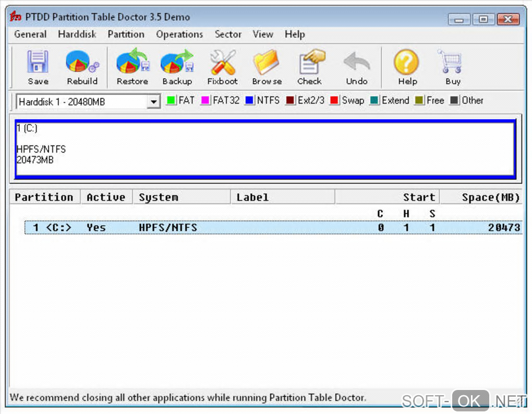The image size is (532, 414).
Task: Click the green FAT legend swatch
Action: click(171, 100)
